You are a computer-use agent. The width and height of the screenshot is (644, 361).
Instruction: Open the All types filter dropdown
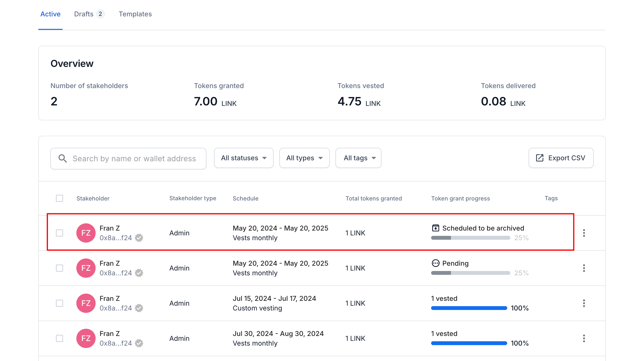pos(304,158)
